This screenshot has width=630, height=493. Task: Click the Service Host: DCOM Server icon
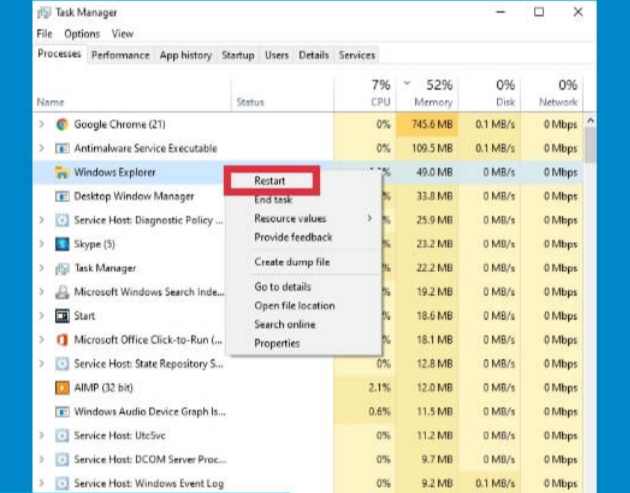click(x=62, y=460)
